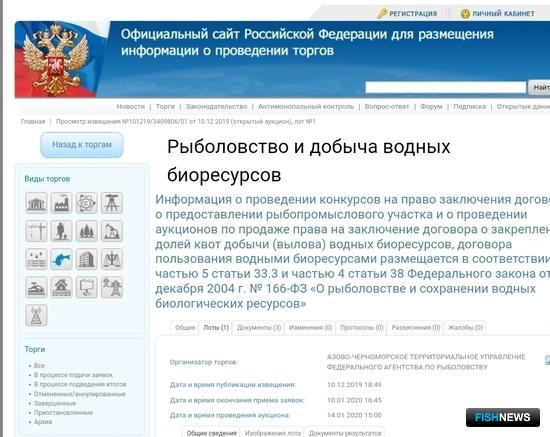Click the Регистрация link
The image size is (550, 437).
[413, 14]
